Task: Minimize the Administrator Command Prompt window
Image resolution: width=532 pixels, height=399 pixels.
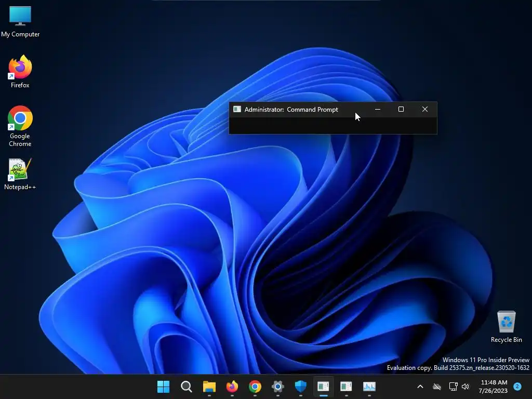Action: pos(378,109)
